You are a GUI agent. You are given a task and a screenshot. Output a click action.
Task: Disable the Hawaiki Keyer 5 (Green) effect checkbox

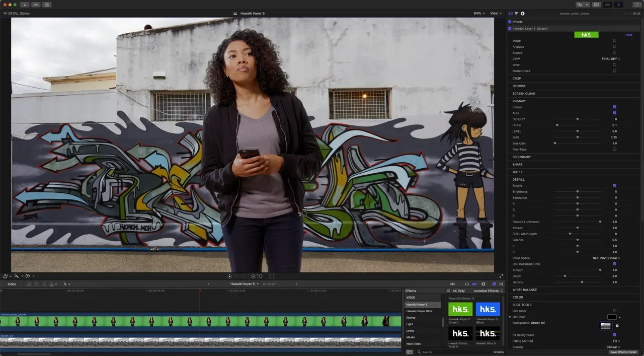510,29
